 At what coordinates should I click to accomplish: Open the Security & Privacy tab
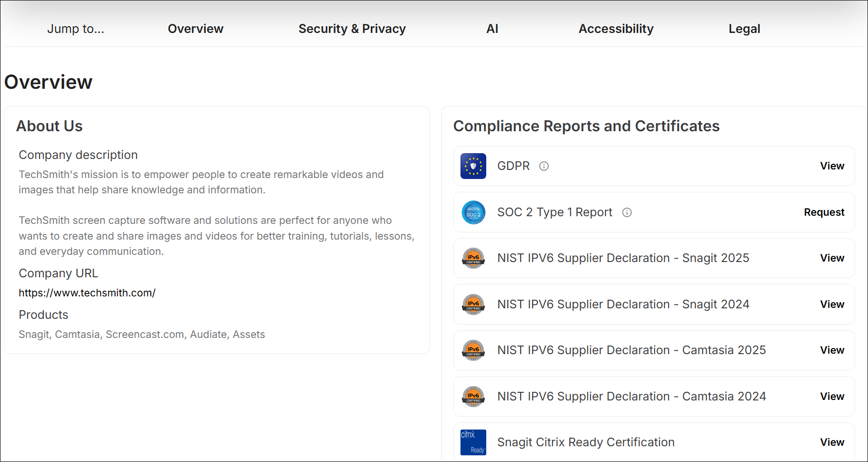[352, 29]
